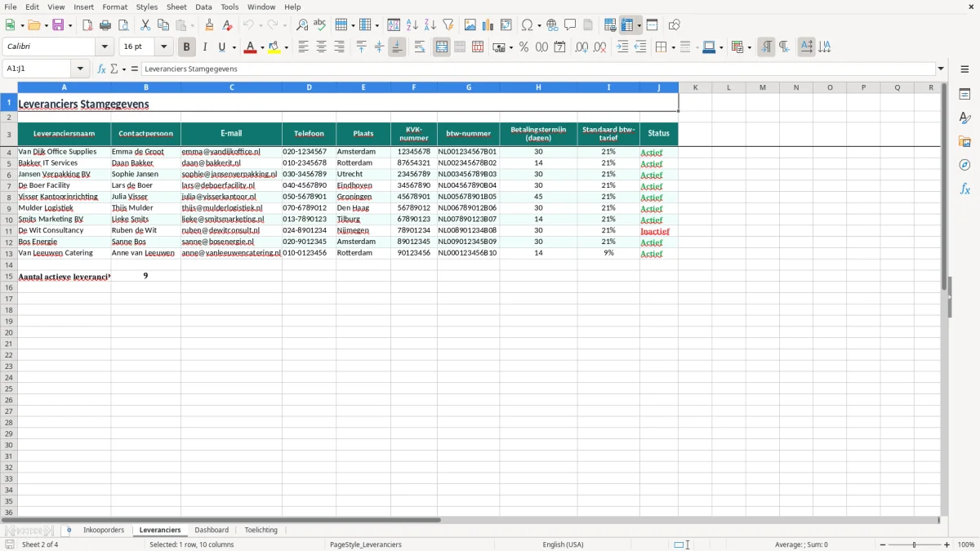The height and width of the screenshot is (551, 980).
Task: Open the Sheet menu
Action: pyautogui.click(x=176, y=7)
